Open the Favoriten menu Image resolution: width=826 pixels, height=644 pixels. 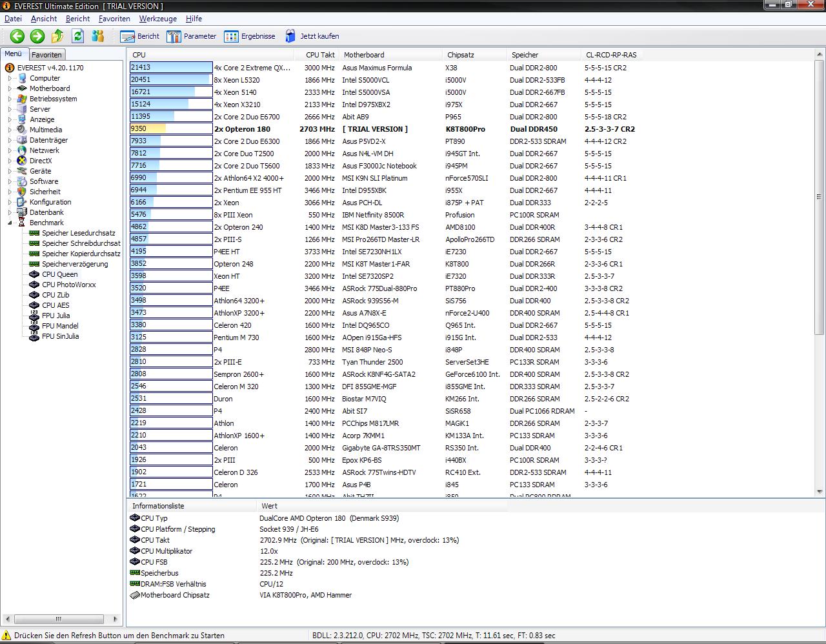(114, 19)
